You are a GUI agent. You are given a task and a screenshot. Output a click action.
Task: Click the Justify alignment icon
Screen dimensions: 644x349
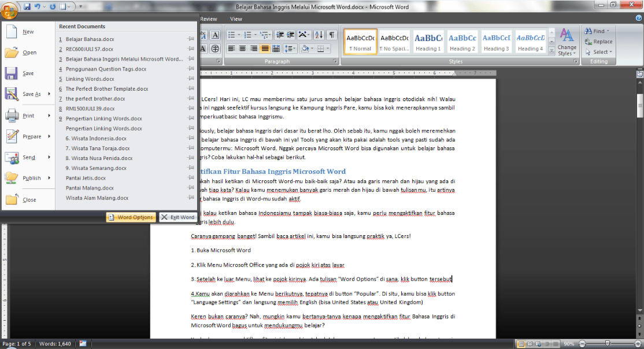(x=265, y=49)
